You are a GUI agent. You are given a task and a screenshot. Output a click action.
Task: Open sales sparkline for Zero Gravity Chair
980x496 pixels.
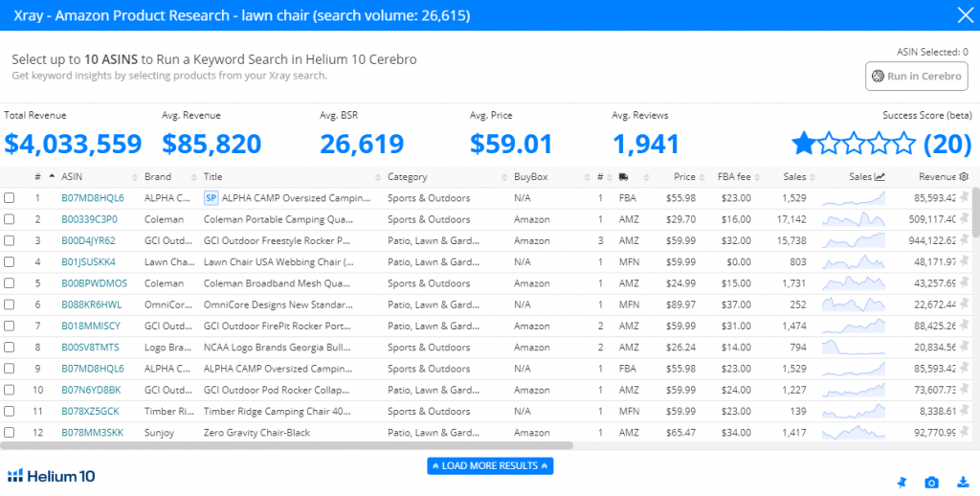[854, 432]
